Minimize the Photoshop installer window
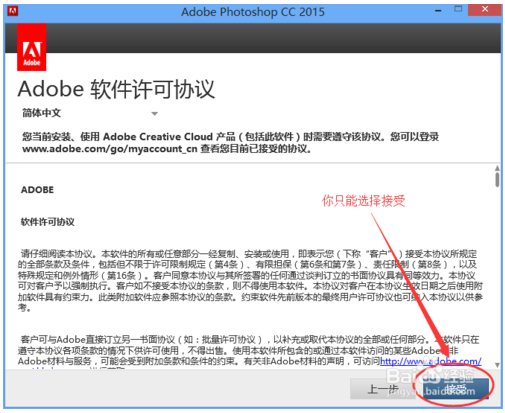The width and height of the screenshot is (505, 413). 438,11
